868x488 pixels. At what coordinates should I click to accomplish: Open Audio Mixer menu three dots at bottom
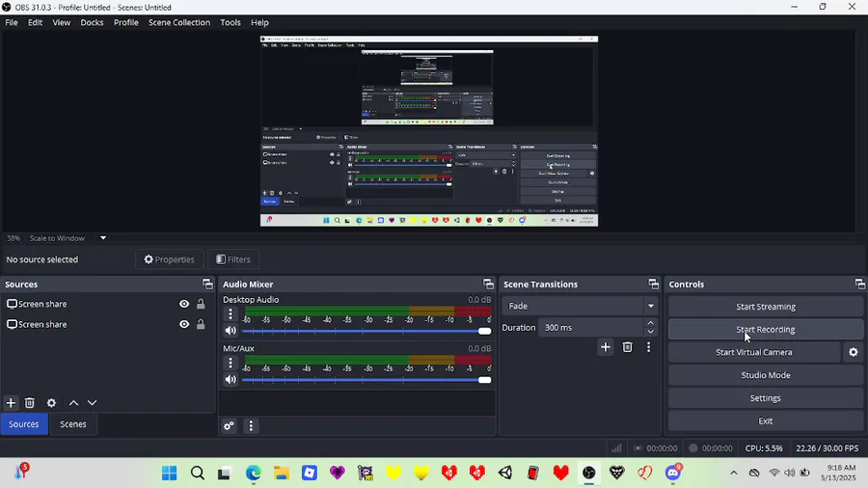(251, 425)
